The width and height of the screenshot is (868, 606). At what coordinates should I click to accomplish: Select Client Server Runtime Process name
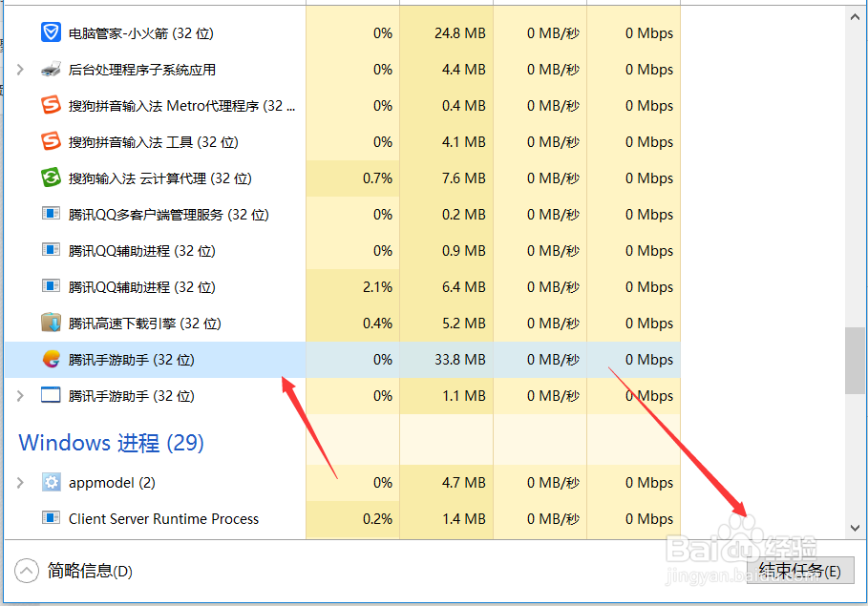[x=164, y=519]
